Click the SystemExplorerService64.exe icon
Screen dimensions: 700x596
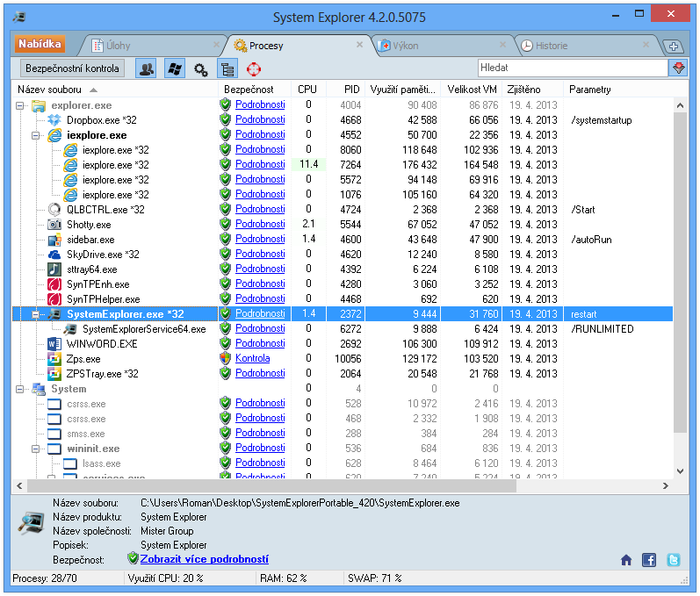point(70,329)
